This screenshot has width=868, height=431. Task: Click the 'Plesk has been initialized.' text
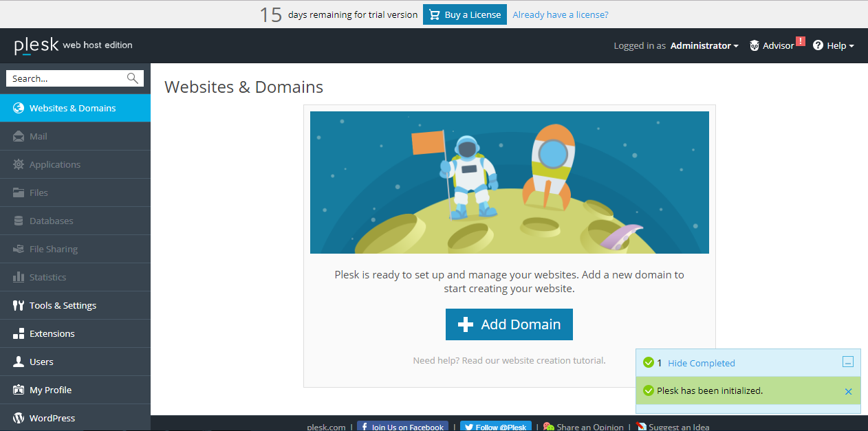710,390
